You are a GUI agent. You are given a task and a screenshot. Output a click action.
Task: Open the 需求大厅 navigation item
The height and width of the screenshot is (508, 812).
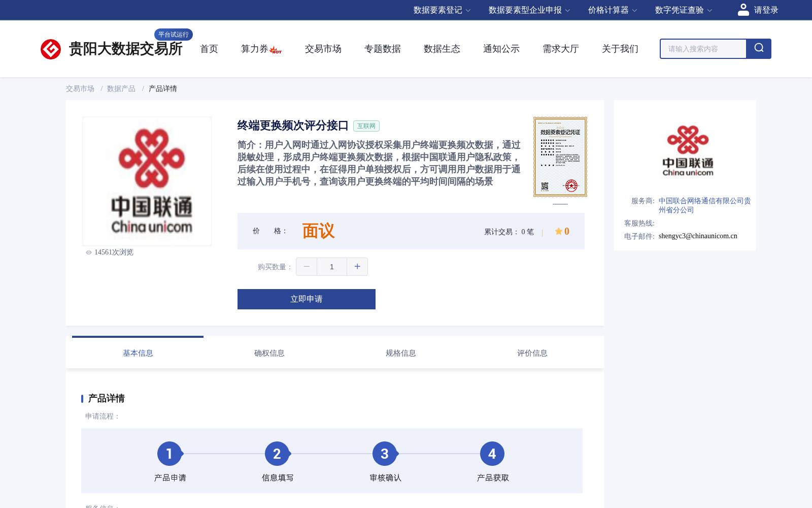(x=561, y=49)
